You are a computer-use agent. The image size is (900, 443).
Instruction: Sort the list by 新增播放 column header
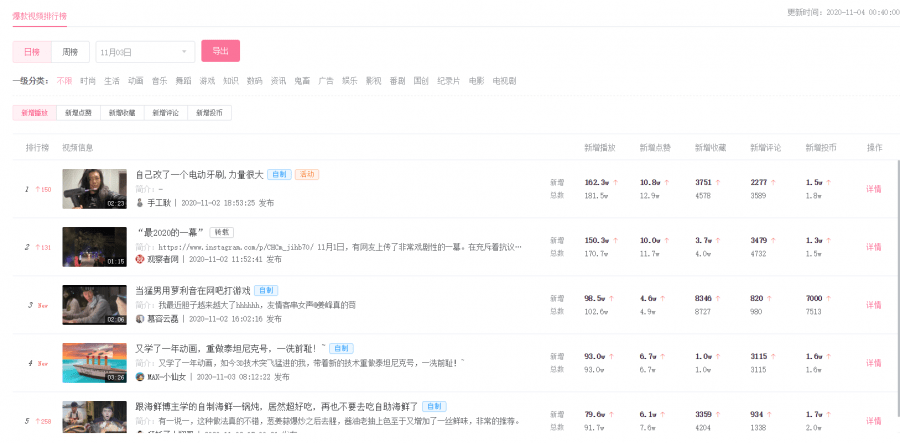point(599,147)
